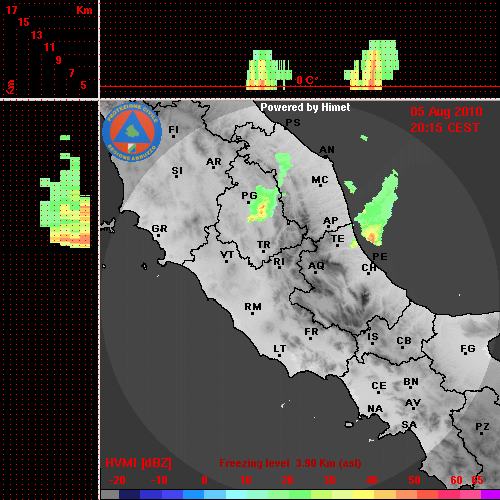500x500 pixels.
Task: Click the 'FG' city marker on map
Action: tap(468, 350)
